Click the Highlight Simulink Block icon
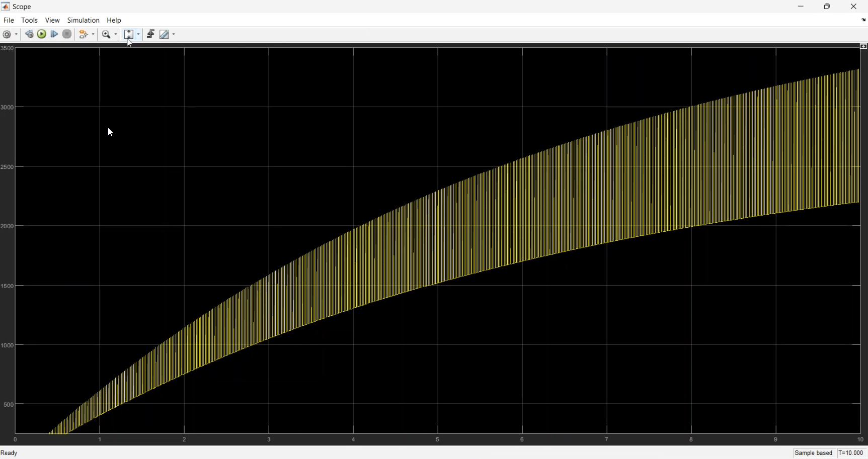 [x=84, y=34]
